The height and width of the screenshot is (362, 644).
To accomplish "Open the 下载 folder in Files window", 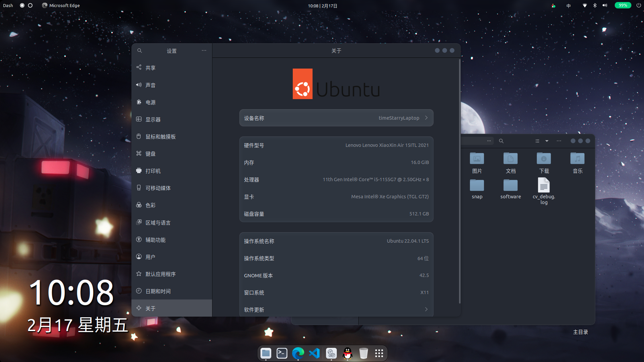I will (544, 163).
